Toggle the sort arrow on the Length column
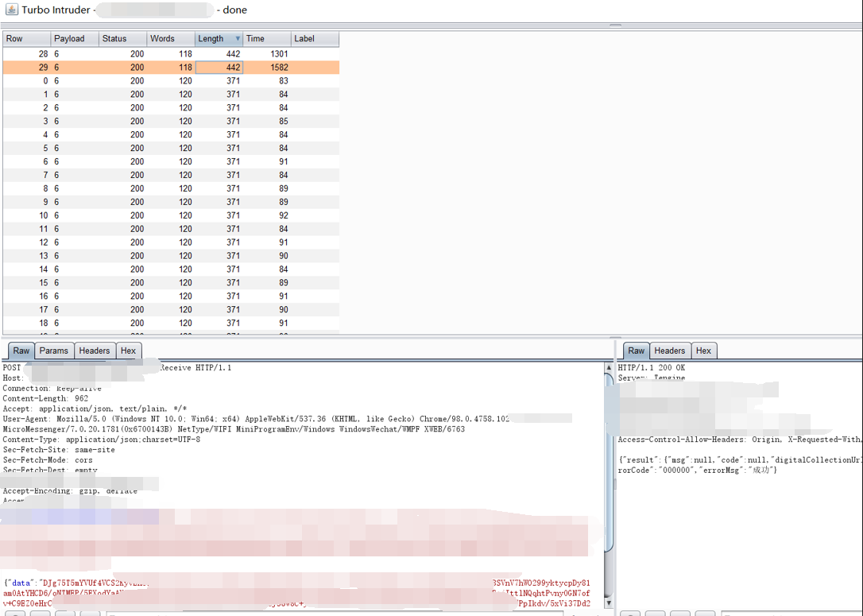Viewport: 863px width, 616px height. (x=238, y=38)
